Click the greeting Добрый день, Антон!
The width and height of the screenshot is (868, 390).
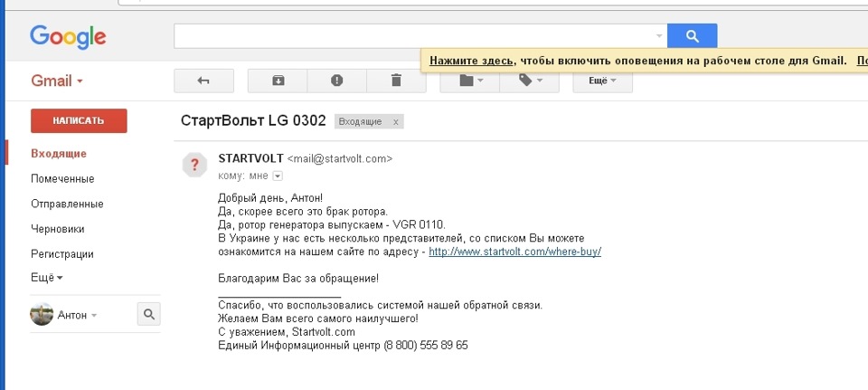pyautogui.click(x=270, y=198)
